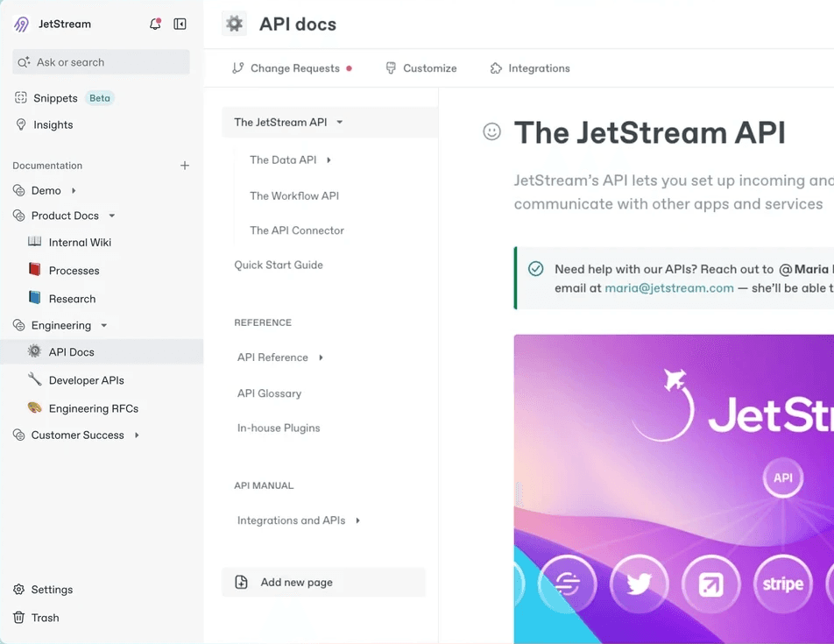Image resolution: width=834 pixels, height=644 pixels.
Task: Click the Add new page file icon
Action: click(242, 583)
